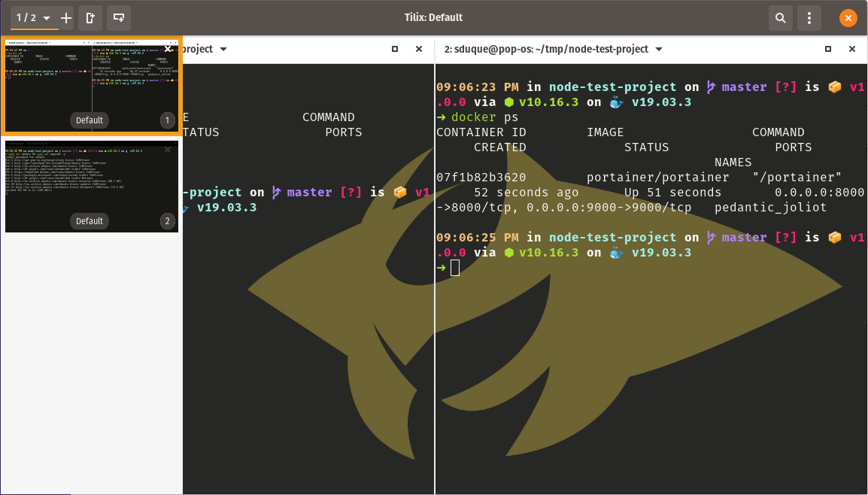Click the Default label on session 1
The image size is (868, 495).
click(x=89, y=120)
